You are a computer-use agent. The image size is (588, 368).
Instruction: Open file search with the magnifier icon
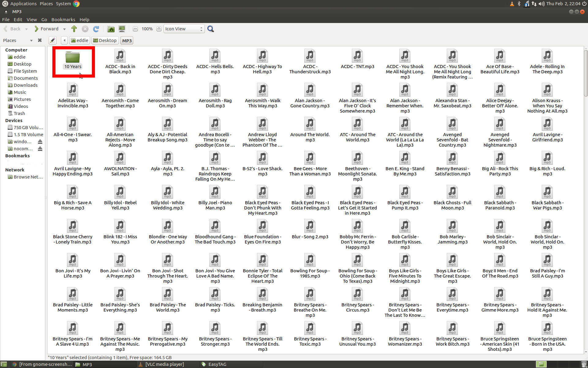coord(211,29)
